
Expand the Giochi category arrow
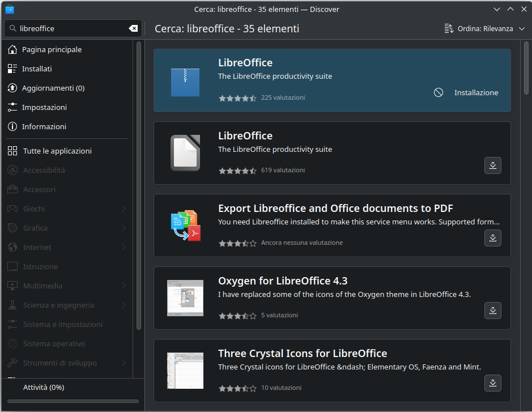[124, 209]
